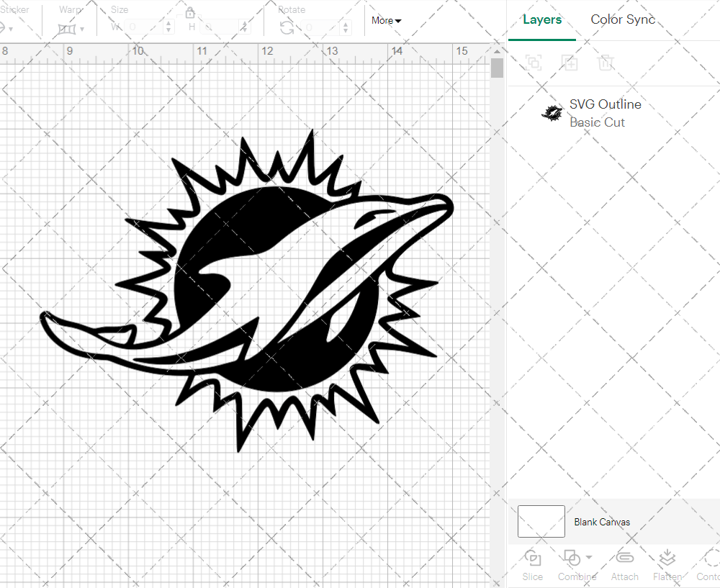This screenshot has width=720, height=588.
Task: Click the Duplicate icon in Layers panel
Action: click(x=570, y=63)
